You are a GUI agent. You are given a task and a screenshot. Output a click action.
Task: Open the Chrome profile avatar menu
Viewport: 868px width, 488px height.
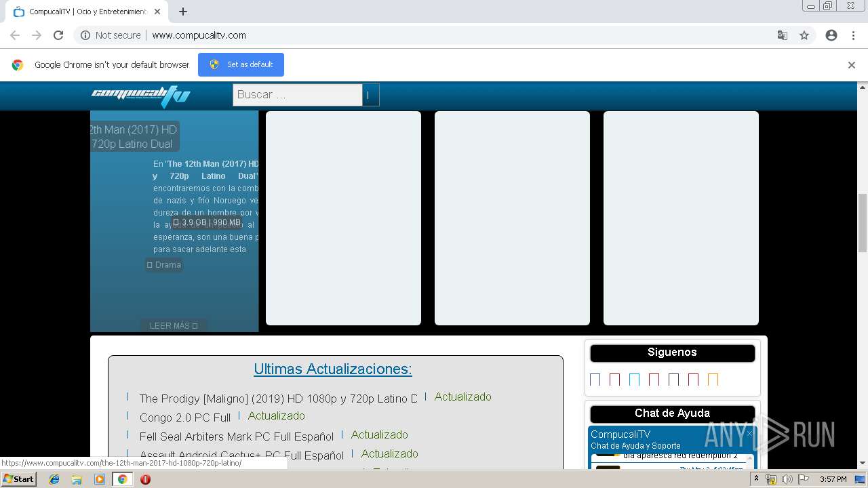pos(831,35)
